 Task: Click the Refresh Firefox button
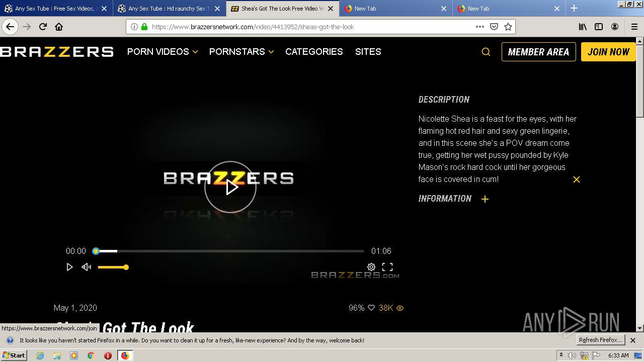pos(600,340)
